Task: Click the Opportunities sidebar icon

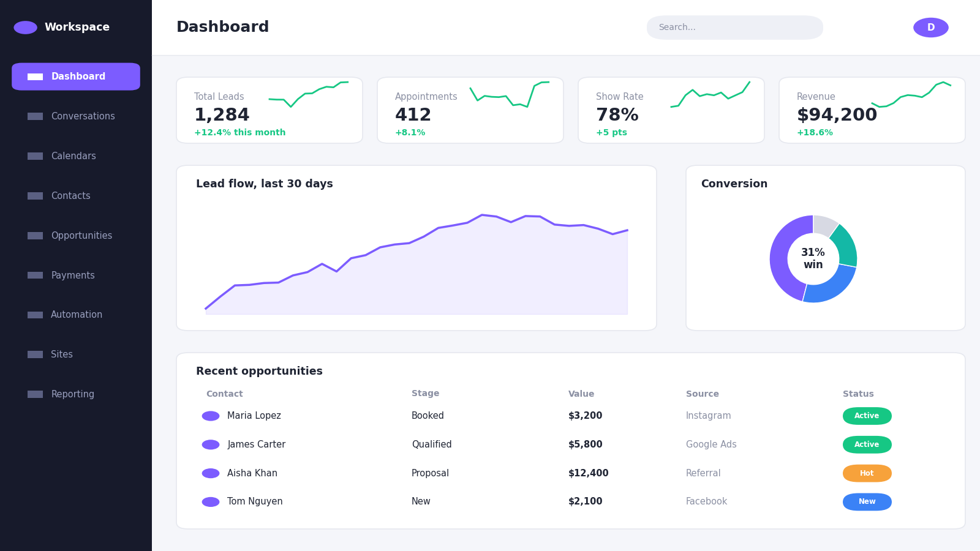Action: [x=35, y=236]
